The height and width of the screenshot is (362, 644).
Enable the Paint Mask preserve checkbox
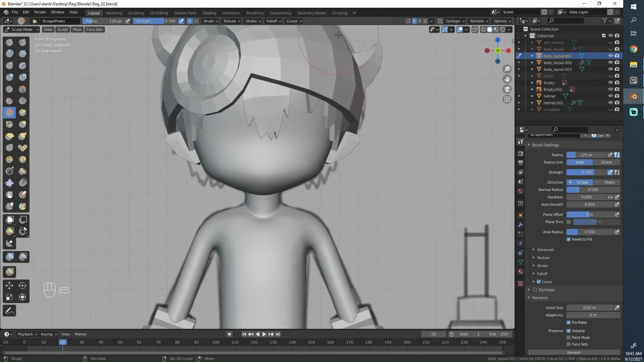click(x=569, y=338)
